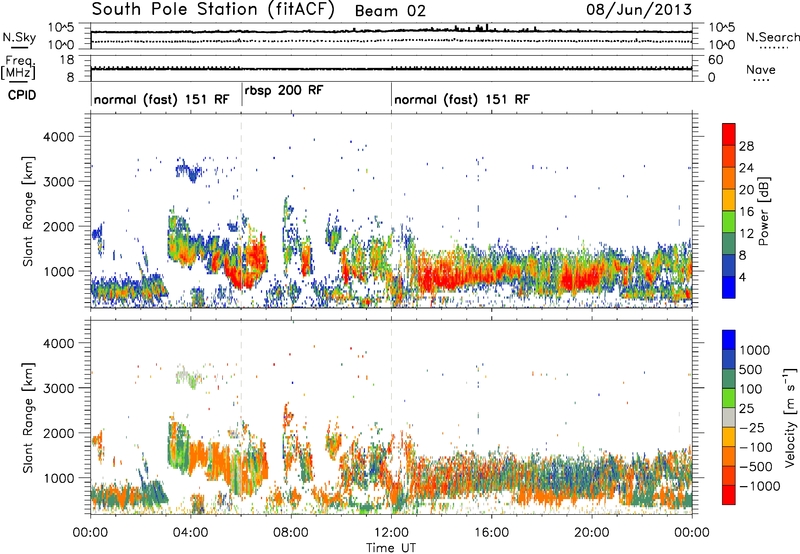Click the '3000' tick on velocity panel
The image size is (800, 554).
click(58, 388)
